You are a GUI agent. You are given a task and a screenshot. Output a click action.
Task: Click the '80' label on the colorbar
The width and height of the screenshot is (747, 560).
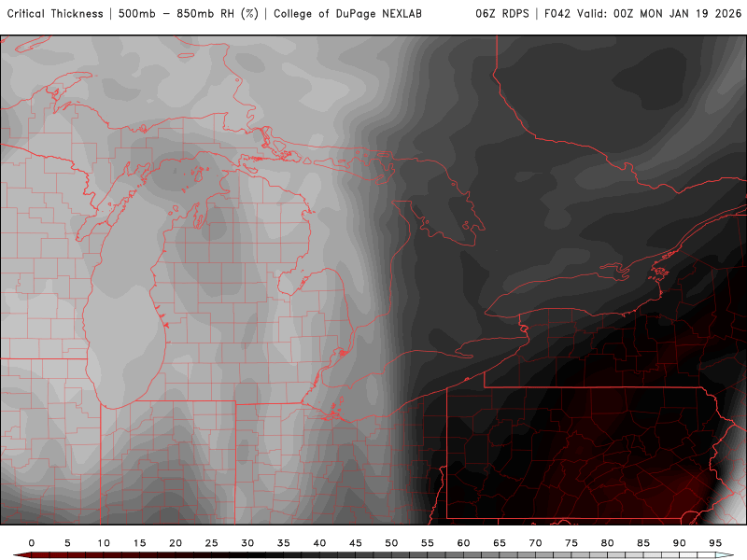pyautogui.click(x=608, y=543)
